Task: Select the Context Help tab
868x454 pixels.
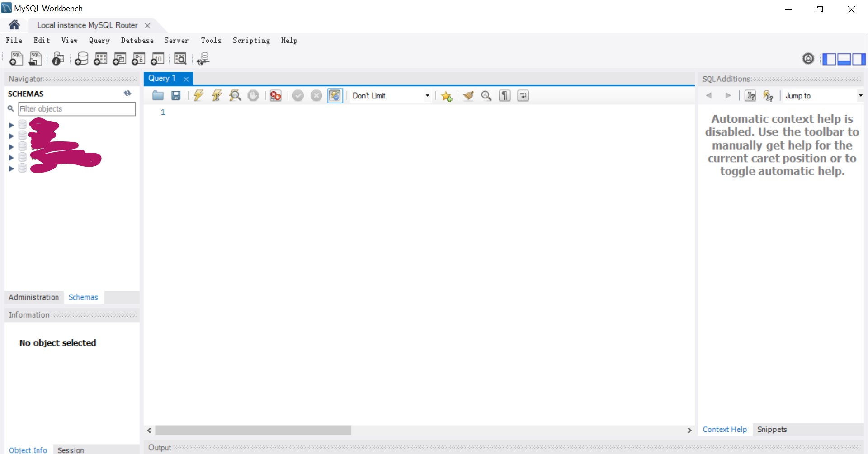Action: click(725, 430)
